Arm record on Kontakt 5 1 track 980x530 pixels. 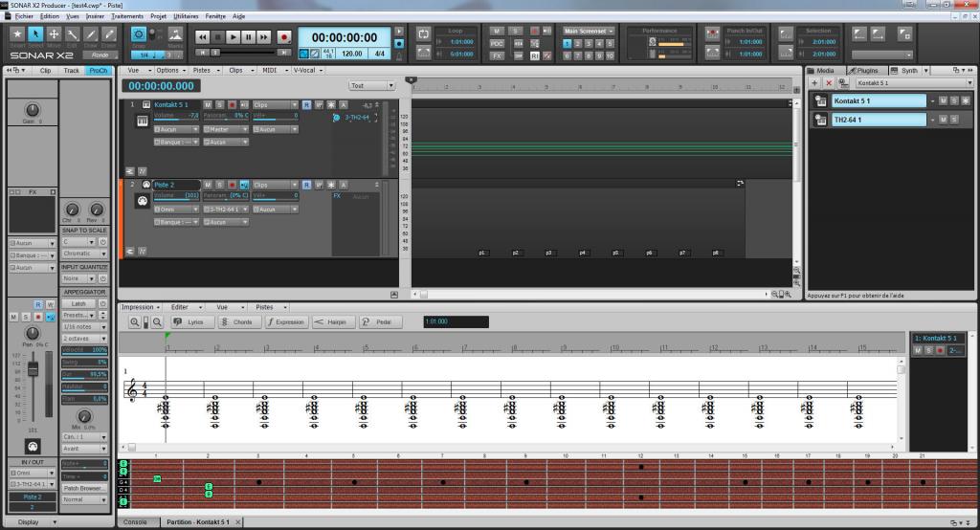point(232,105)
